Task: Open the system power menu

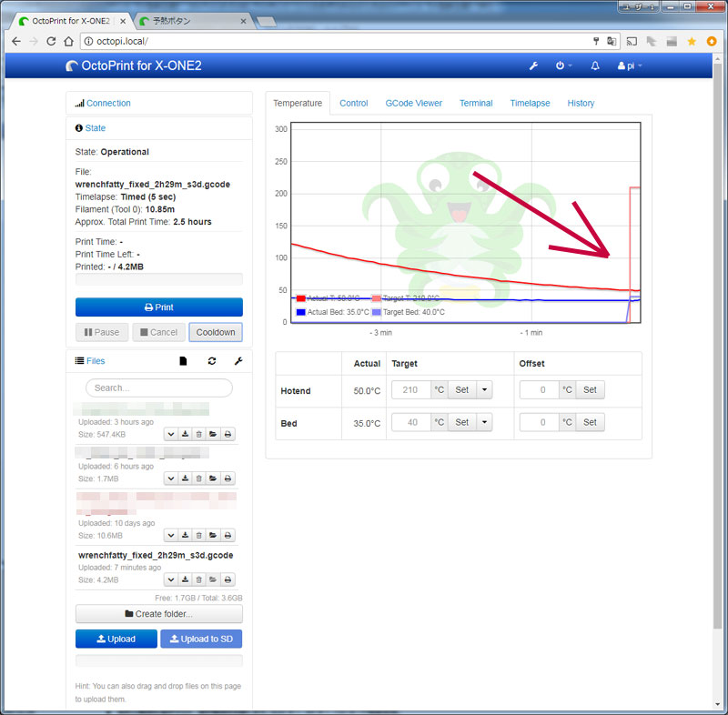Action: [563, 65]
